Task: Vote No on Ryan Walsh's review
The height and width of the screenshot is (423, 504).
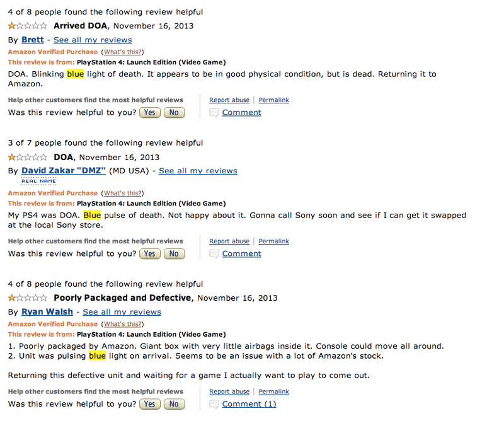Action: point(175,404)
